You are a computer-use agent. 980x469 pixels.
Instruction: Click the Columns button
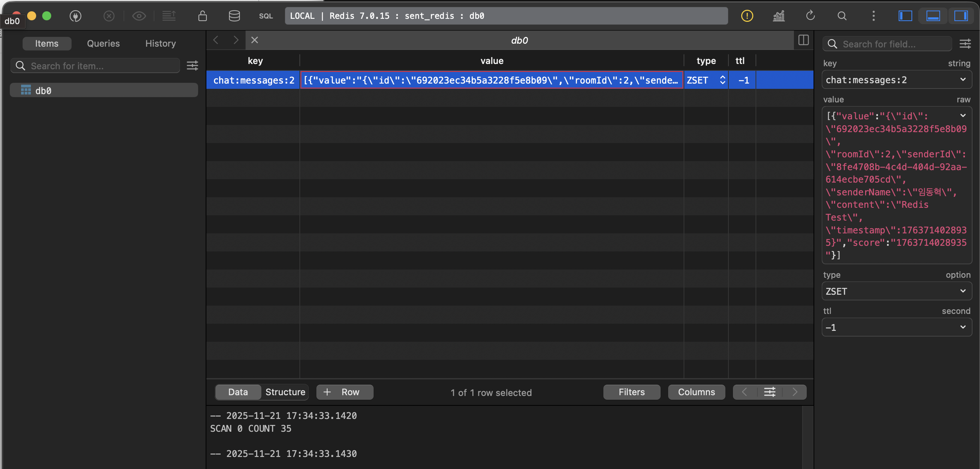[696, 392]
